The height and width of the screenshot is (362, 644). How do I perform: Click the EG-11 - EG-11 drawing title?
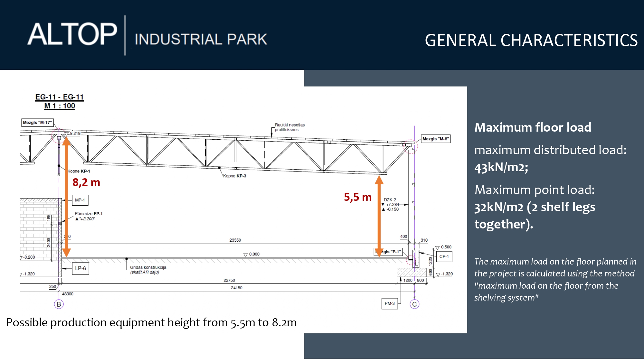pyautogui.click(x=60, y=97)
